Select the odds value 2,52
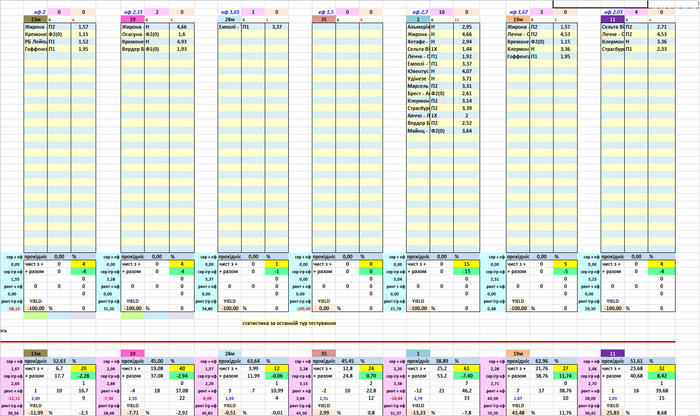The width and height of the screenshot is (700, 416). tap(467, 123)
